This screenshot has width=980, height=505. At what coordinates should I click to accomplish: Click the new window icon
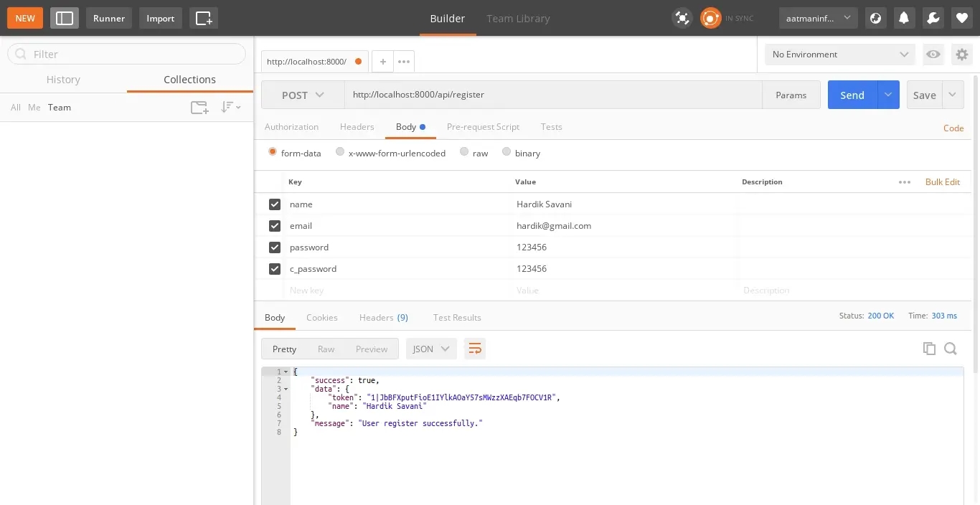point(204,18)
